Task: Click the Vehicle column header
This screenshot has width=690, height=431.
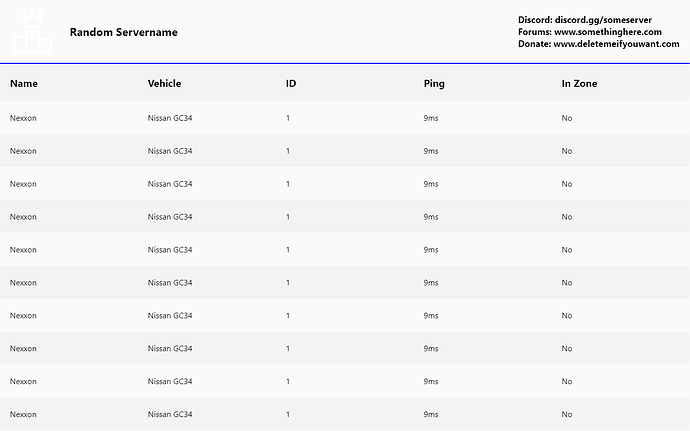Action: (164, 83)
